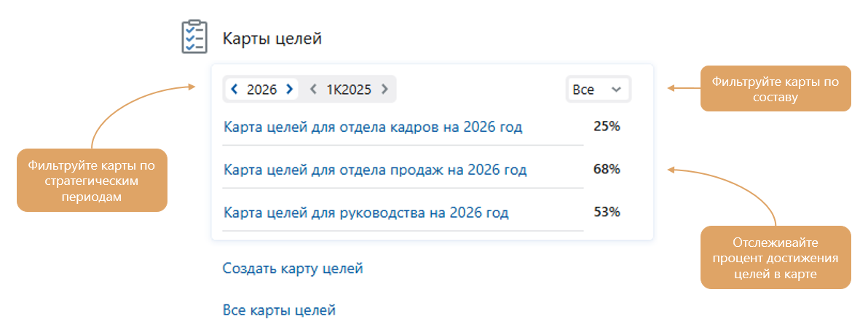
Task: Open goal card for руководства 2026
Action: click(366, 212)
